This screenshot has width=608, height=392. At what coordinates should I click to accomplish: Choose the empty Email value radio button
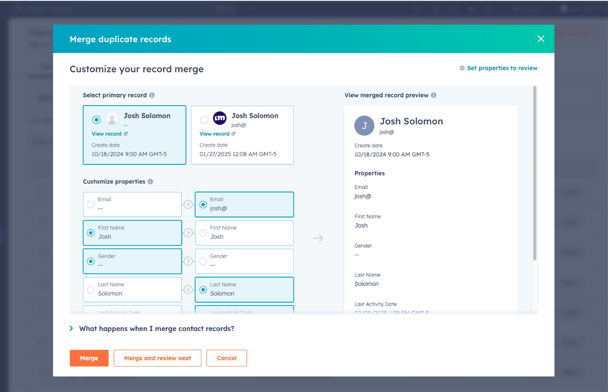click(91, 204)
